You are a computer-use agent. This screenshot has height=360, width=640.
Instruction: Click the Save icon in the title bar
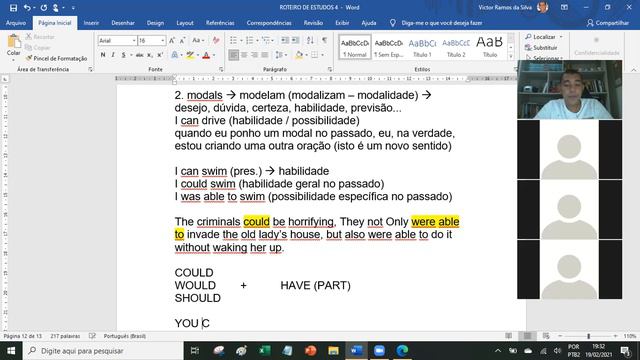13,8
